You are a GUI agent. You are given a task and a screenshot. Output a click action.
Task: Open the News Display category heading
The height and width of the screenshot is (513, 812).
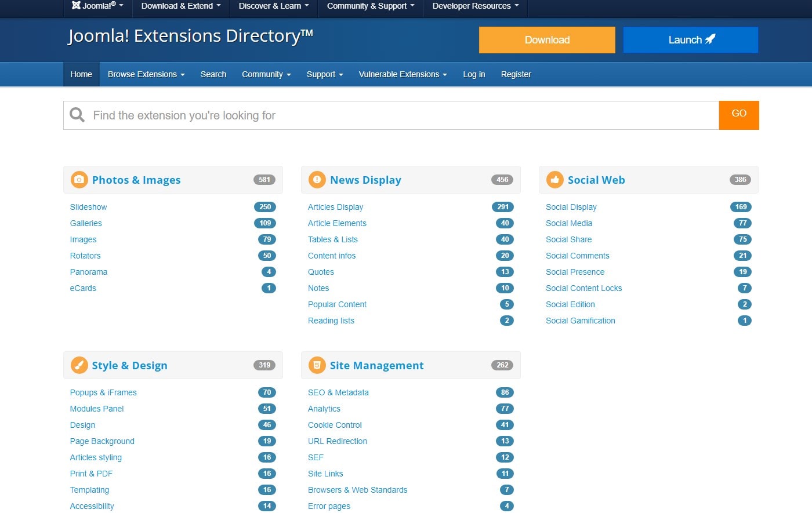click(365, 180)
